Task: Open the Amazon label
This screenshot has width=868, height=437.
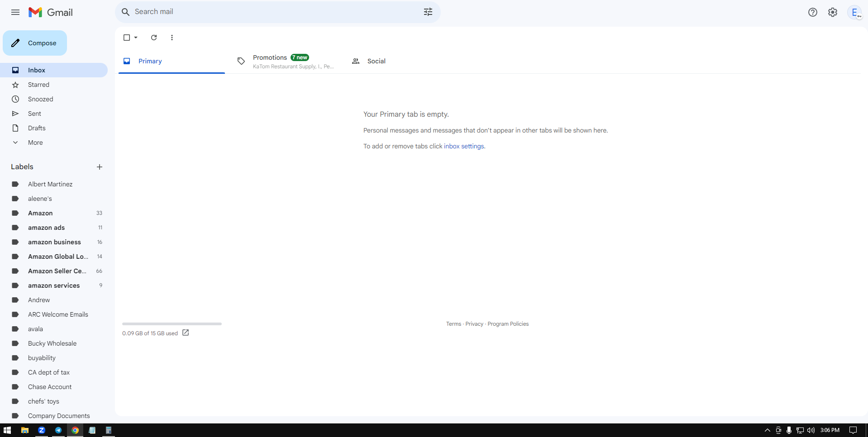Action: (x=54, y=213)
